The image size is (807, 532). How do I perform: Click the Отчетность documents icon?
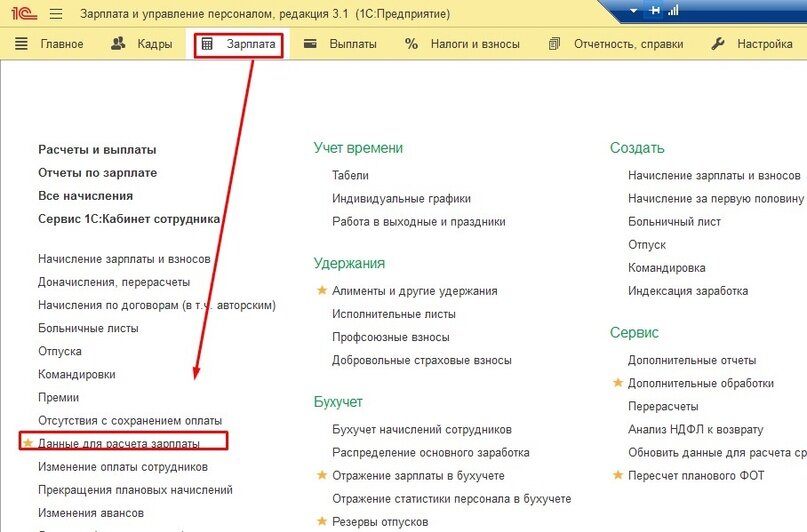554,44
